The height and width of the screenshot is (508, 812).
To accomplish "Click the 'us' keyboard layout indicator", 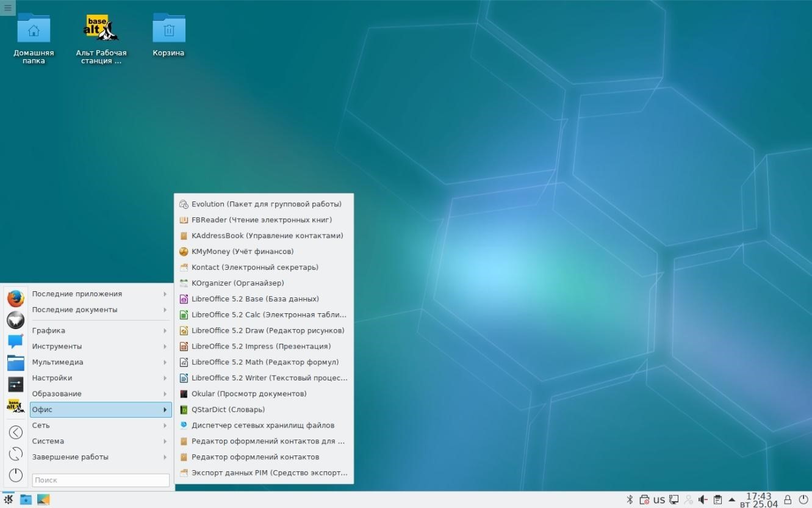I will [x=659, y=499].
